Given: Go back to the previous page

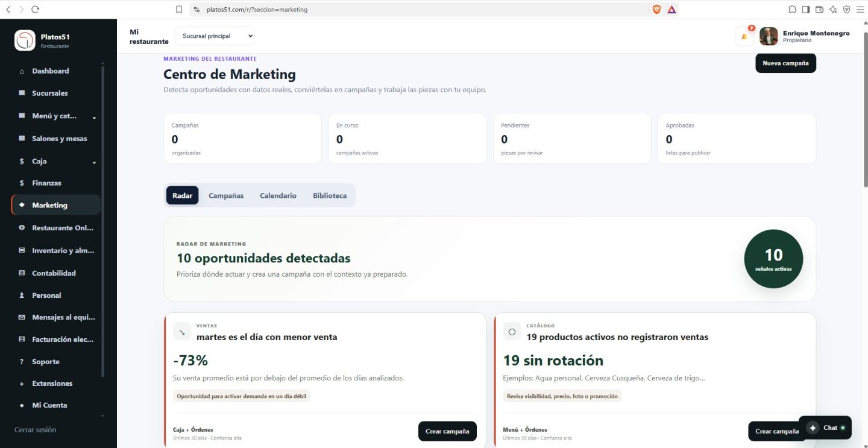Looking at the screenshot, I should [8, 9].
